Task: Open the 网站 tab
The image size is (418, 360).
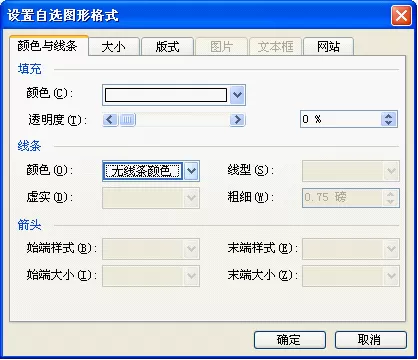Action: click(x=328, y=46)
